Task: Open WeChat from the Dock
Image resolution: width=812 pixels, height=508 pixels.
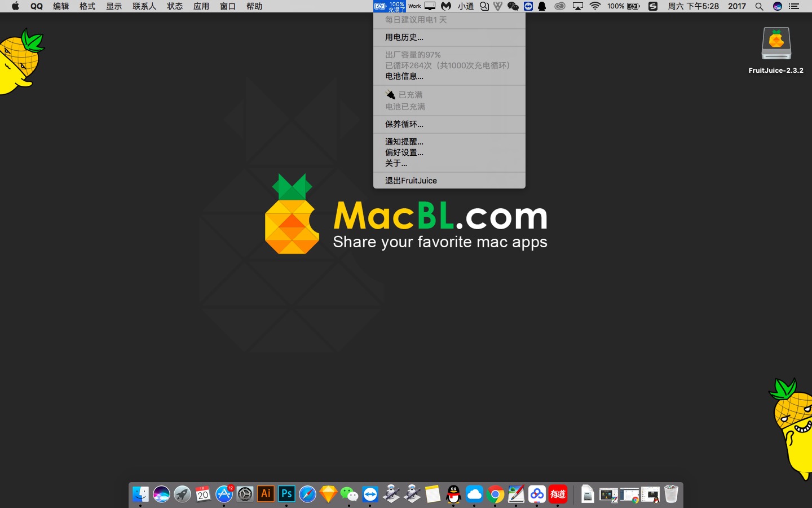Action: tap(349, 494)
